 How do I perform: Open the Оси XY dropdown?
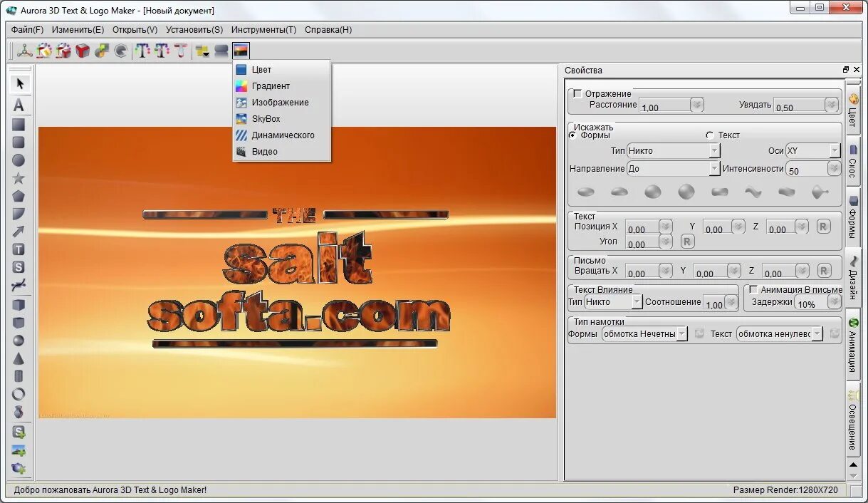pyautogui.click(x=812, y=151)
